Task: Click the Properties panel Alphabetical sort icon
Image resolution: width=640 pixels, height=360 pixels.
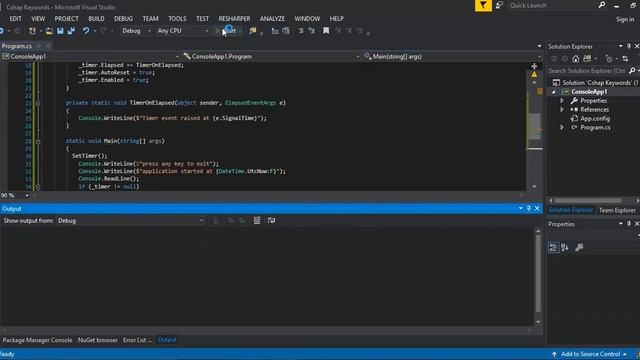Action: click(565, 248)
